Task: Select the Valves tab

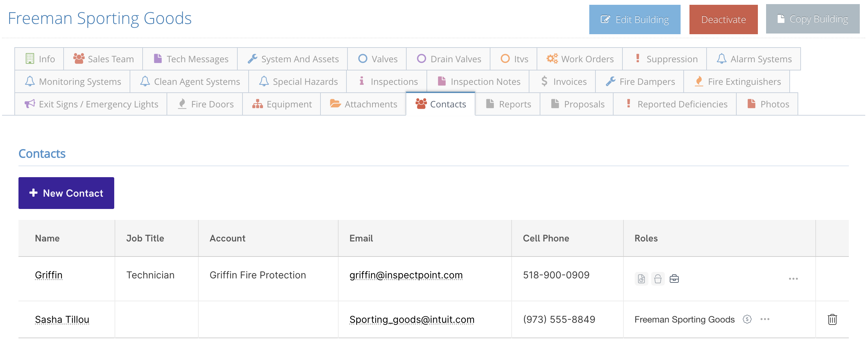Action: [x=377, y=59]
